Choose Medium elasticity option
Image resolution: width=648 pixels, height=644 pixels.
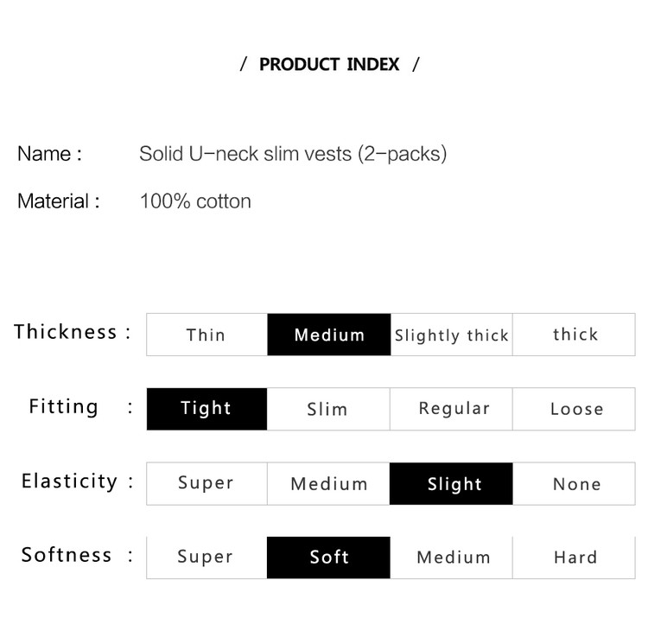328,483
